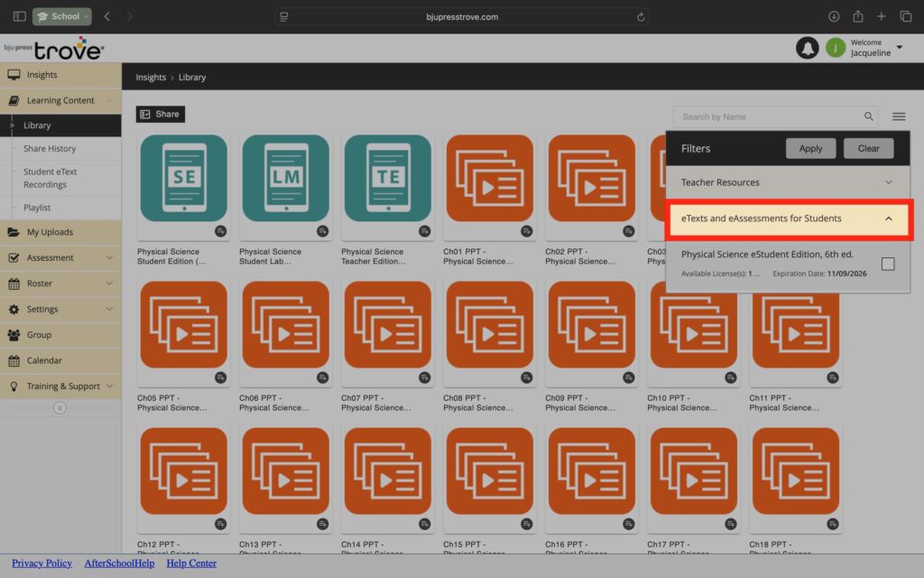Open the School tab group dropdown
The image size is (924, 578).
click(62, 16)
